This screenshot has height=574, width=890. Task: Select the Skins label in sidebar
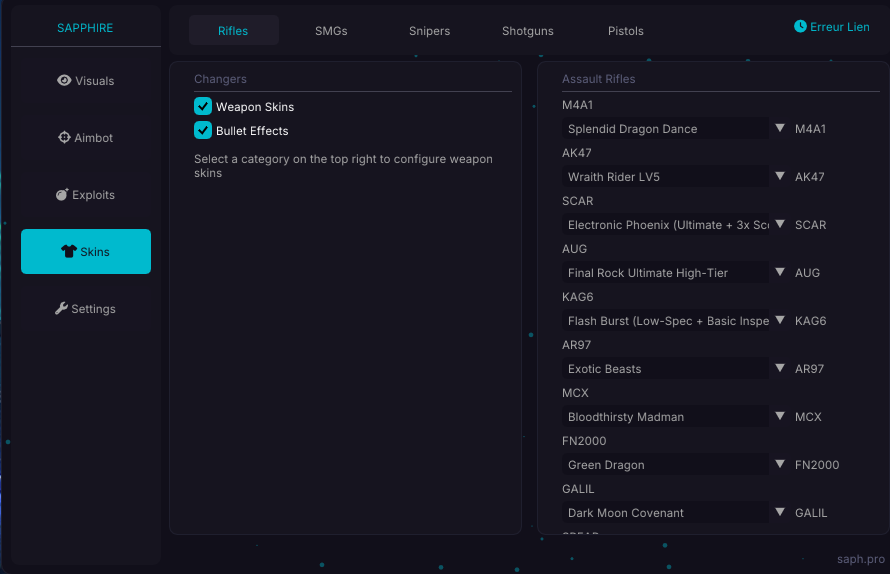[95, 252]
